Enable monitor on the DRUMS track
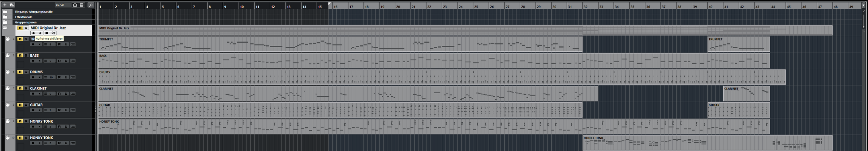Screen dimensions: 868x151 click(39, 77)
